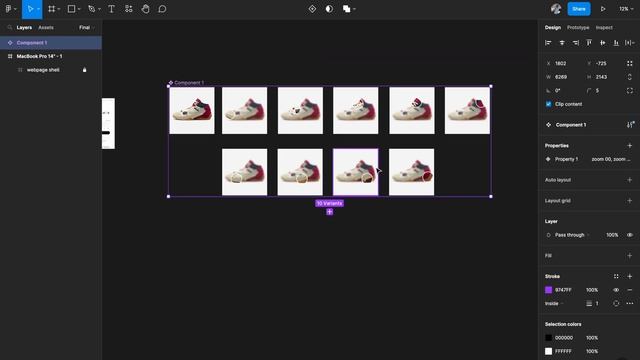Add a Fill

coord(629,256)
